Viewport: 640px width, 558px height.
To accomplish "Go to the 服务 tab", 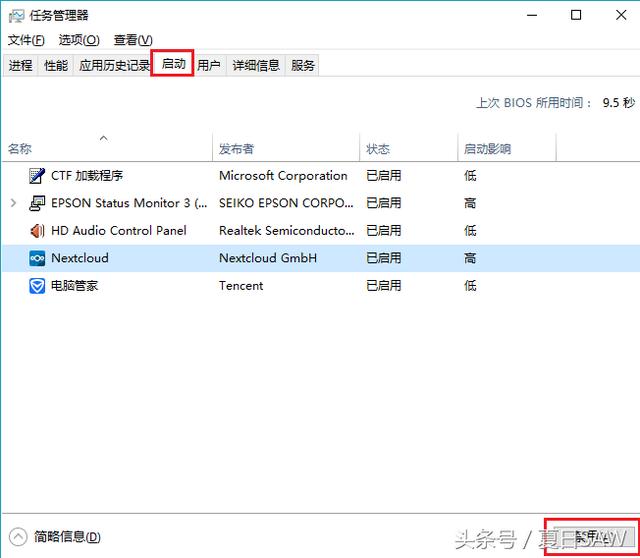I will click(x=303, y=66).
